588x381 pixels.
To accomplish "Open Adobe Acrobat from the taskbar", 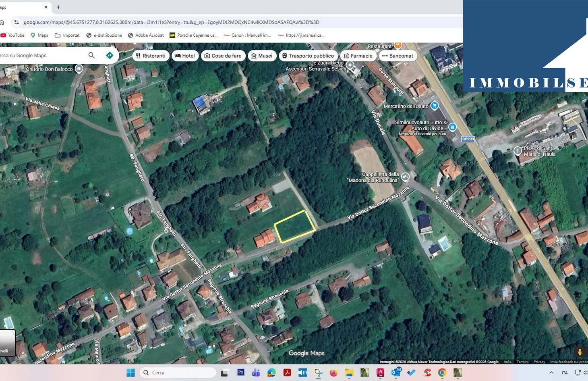I will point(287,373).
